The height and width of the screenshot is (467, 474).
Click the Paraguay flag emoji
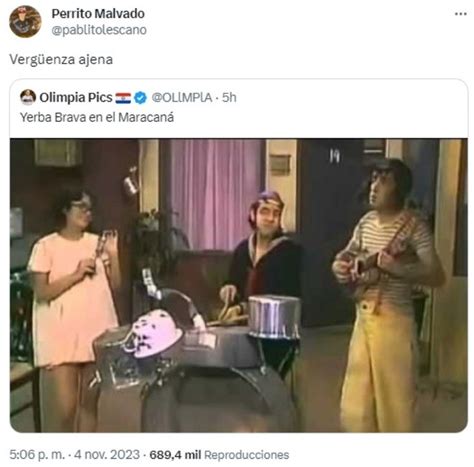[123, 98]
